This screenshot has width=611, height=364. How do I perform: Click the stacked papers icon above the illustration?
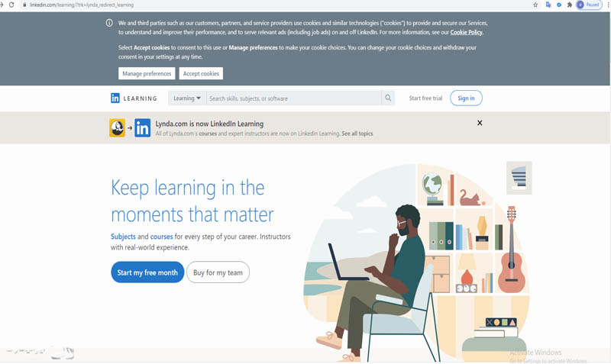click(x=519, y=178)
